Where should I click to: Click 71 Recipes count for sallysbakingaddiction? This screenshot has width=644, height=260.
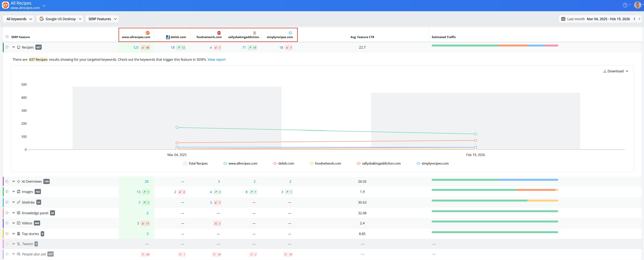pyautogui.click(x=244, y=48)
